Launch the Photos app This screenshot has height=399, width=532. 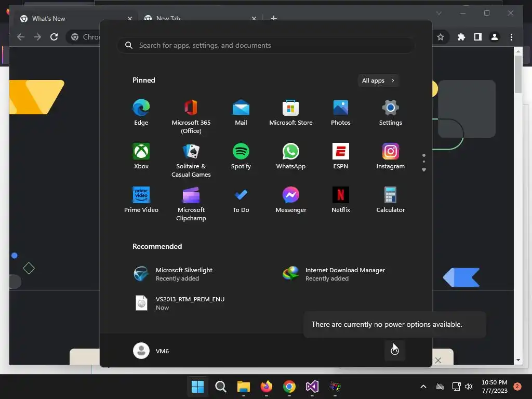click(341, 113)
